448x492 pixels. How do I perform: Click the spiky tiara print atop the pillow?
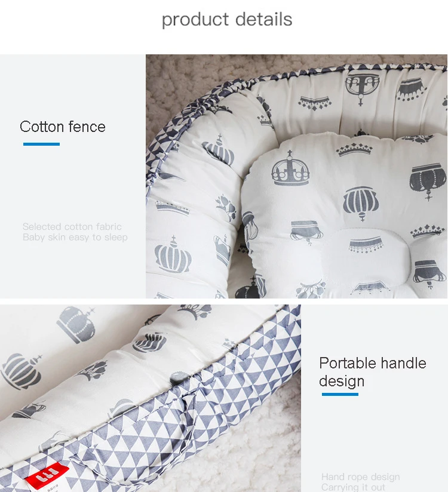(x=354, y=149)
